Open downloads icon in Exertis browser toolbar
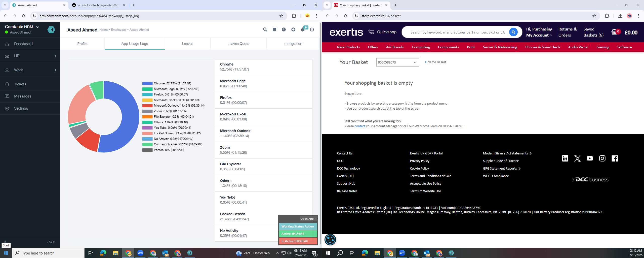The width and height of the screenshot is (644, 258). pyautogui.click(x=620, y=16)
